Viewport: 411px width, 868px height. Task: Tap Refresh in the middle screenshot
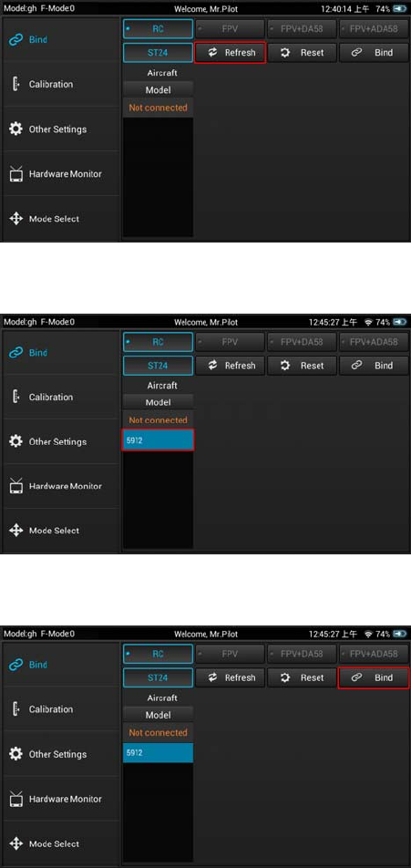[x=231, y=366]
